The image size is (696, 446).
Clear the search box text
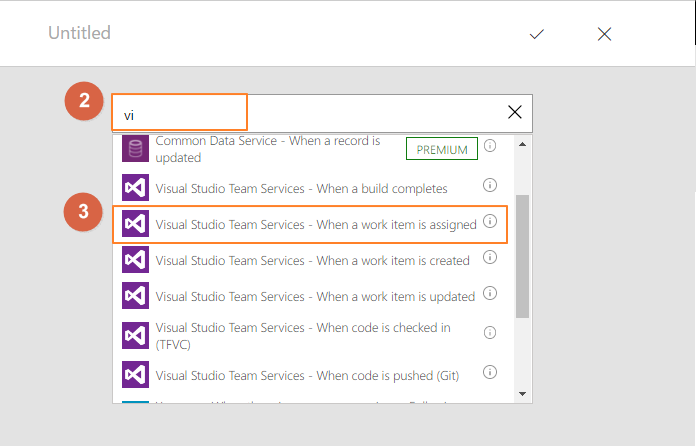point(515,112)
